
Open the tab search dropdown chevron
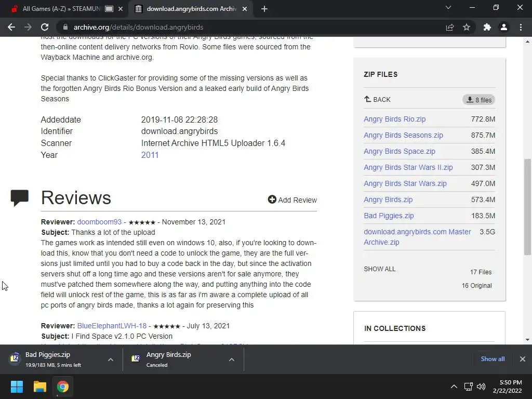pyautogui.click(x=448, y=7)
